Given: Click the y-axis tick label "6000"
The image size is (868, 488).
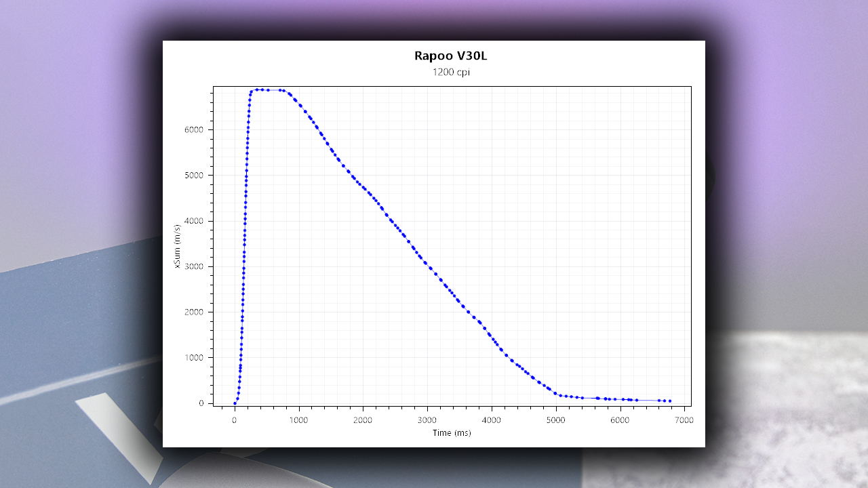Looking at the screenshot, I should click(x=195, y=129).
